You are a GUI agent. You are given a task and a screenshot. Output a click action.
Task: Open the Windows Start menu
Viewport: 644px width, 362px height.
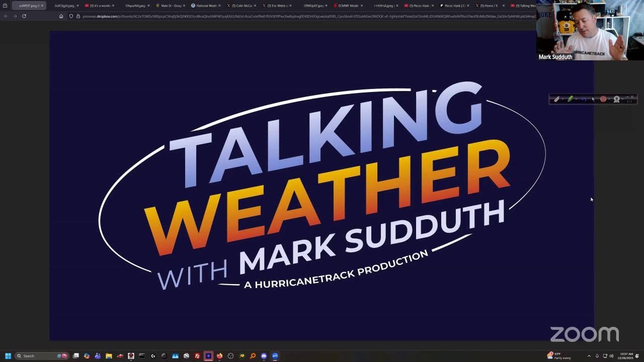pos(8,356)
